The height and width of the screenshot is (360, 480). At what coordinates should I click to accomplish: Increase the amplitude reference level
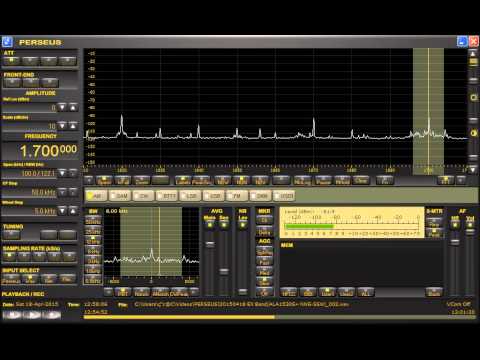point(73,107)
